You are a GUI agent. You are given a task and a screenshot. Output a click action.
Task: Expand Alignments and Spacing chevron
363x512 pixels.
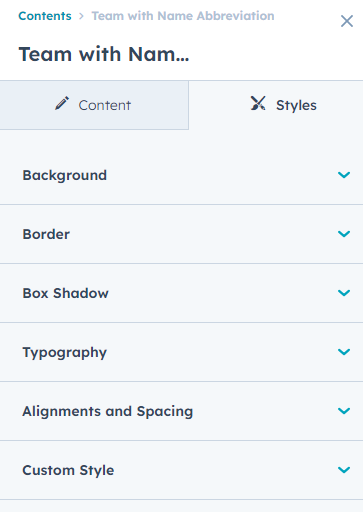click(344, 411)
